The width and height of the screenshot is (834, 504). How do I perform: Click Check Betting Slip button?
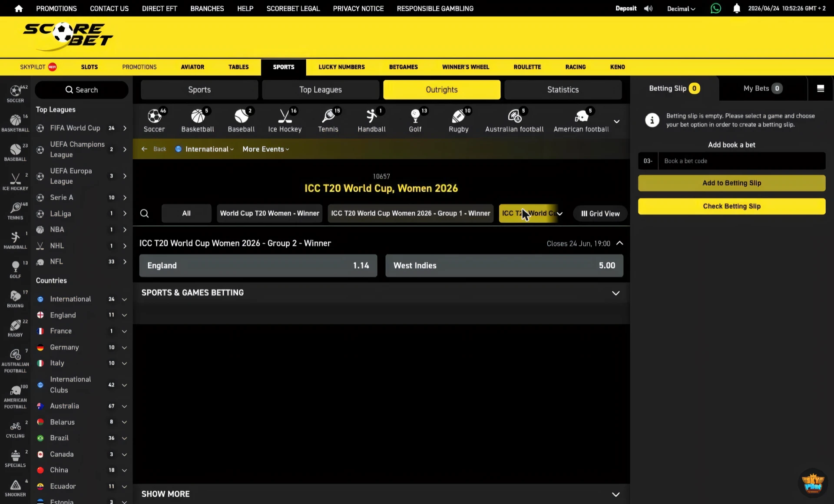(x=731, y=207)
